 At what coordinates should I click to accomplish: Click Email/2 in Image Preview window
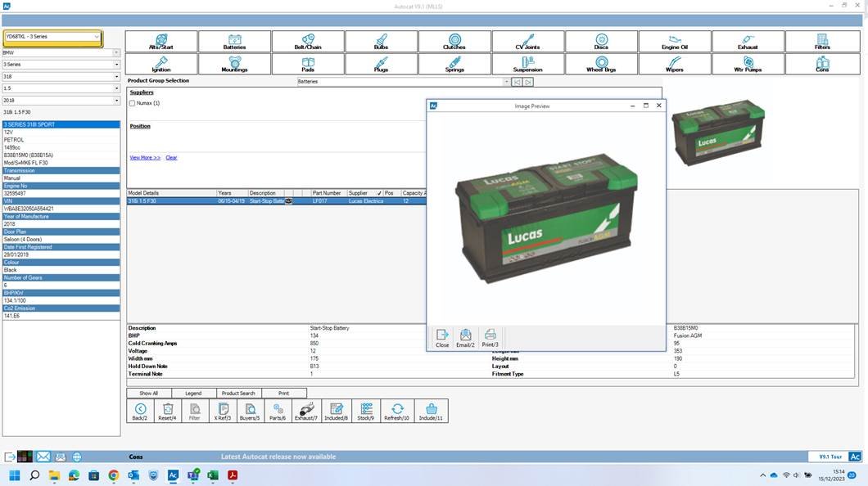tap(466, 338)
